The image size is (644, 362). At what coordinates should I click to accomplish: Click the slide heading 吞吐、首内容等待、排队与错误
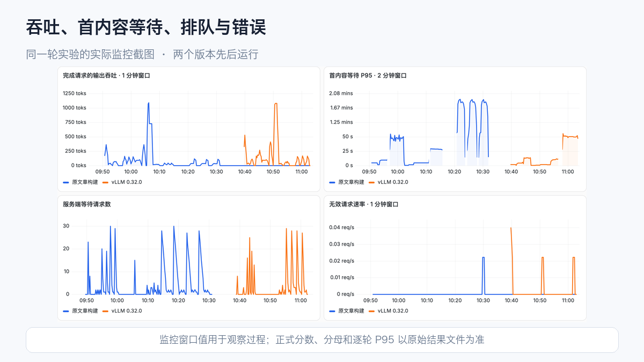(x=146, y=27)
